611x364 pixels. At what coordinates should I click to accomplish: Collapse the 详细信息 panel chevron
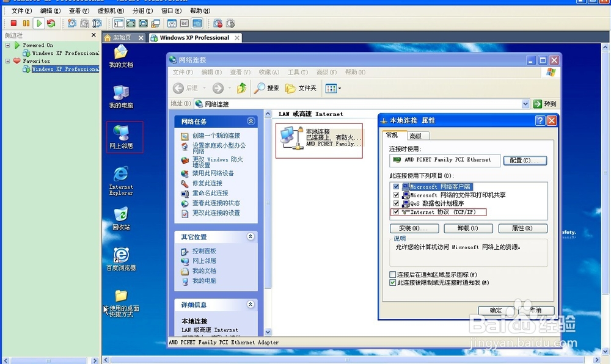pyautogui.click(x=251, y=304)
